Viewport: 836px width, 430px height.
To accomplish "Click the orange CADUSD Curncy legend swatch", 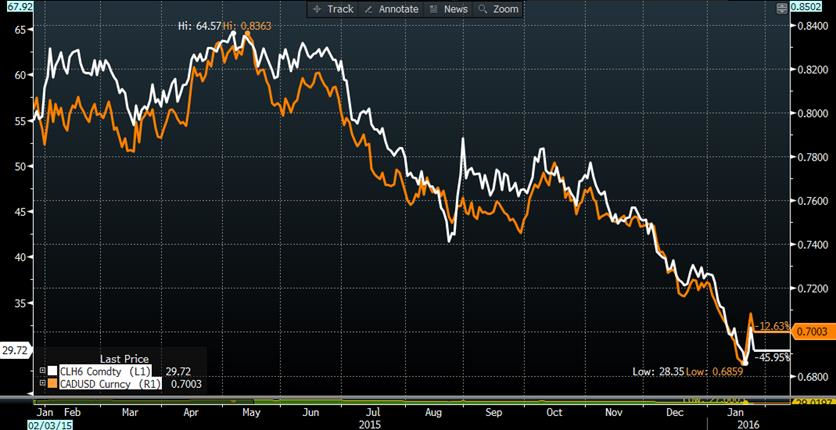I will tap(51, 383).
